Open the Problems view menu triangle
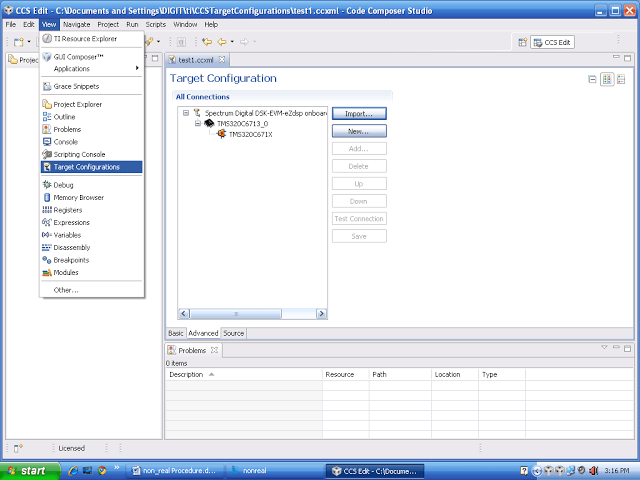640x480 pixels. point(604,347)
